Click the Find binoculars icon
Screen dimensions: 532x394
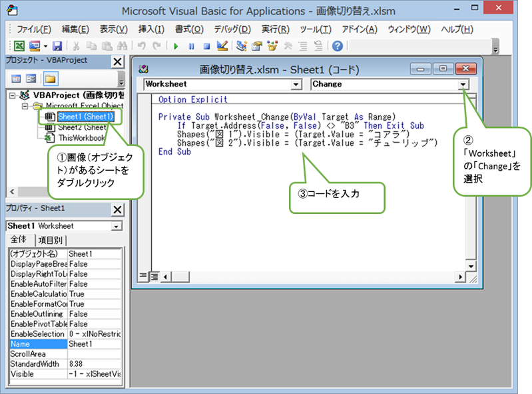click(122, 45)
